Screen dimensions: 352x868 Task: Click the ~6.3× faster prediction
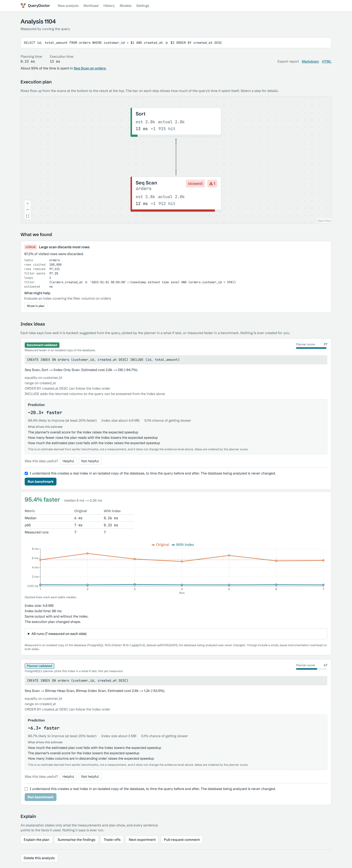(44, 728)
